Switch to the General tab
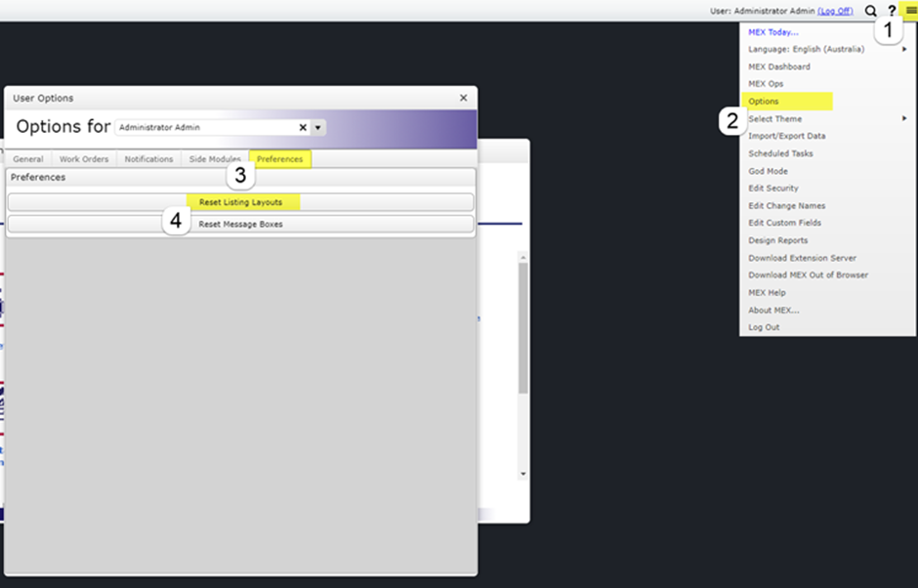This screenshot has width=918, height=588. [28, 159]
